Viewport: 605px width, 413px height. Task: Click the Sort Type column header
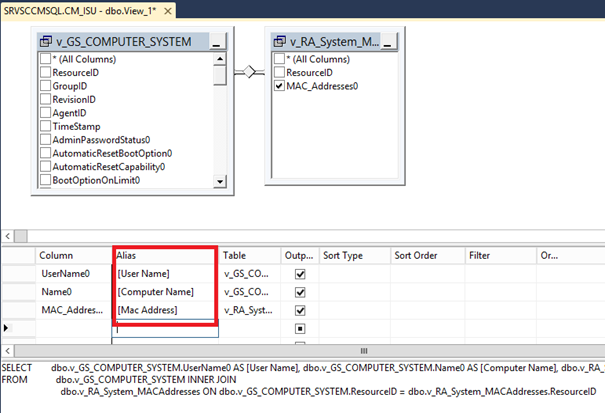pos(355,256)
